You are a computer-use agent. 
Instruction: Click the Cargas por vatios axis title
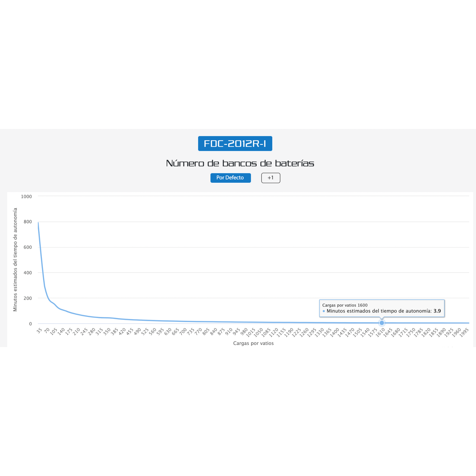(x=253, y=343)
